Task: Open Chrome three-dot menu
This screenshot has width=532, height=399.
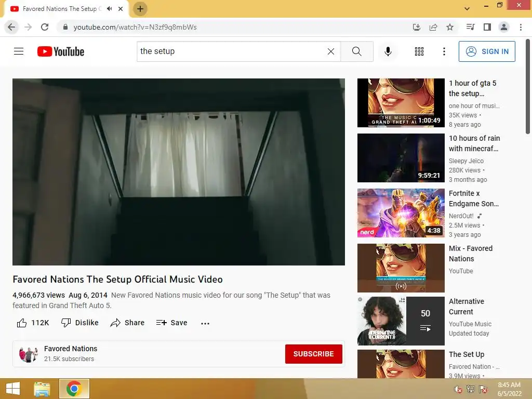Action: point(521,27)
